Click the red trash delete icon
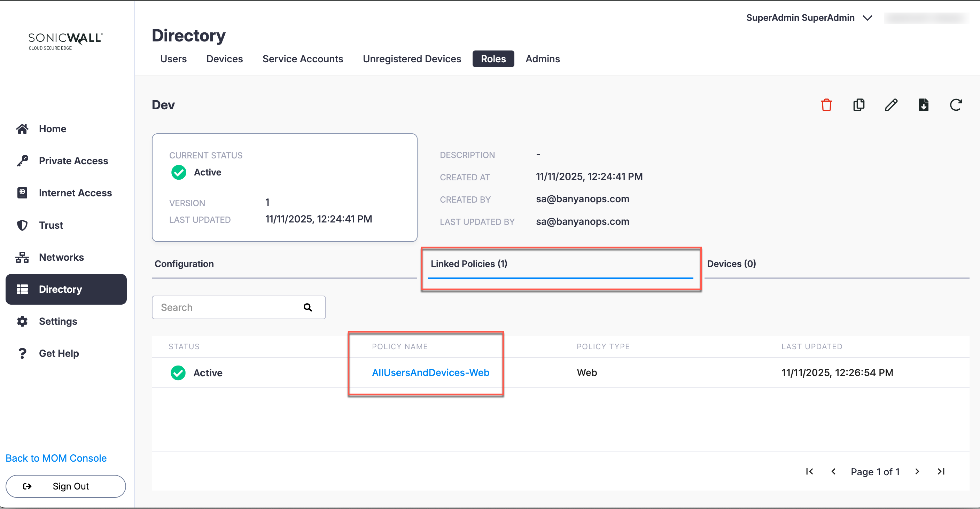The width and height of the screenshot is (980, 509). (826, 105)
